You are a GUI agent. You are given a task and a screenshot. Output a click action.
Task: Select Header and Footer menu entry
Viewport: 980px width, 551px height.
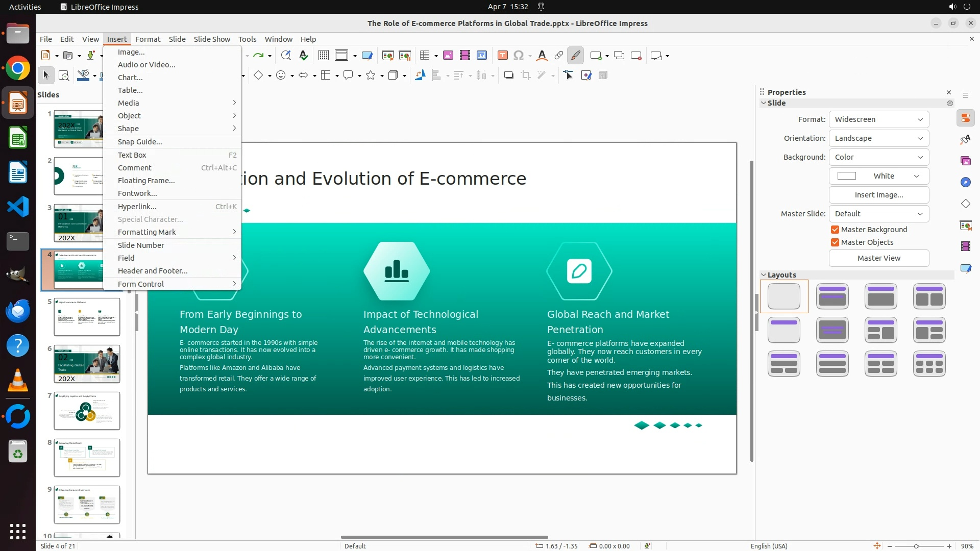click(x=153, y=271)
